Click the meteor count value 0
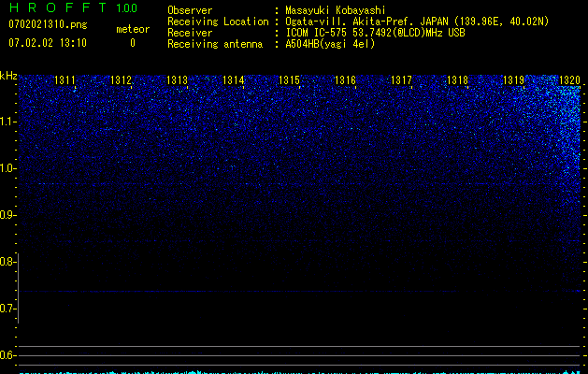Screen dimensions: 588x374 tap(133, 43)
